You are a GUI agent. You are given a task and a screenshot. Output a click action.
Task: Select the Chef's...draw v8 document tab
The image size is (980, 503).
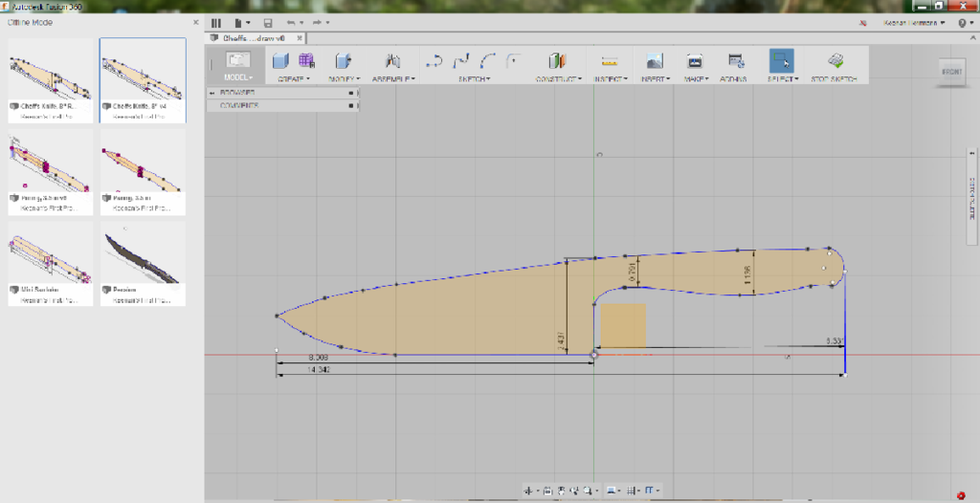(x=253, y=38)
